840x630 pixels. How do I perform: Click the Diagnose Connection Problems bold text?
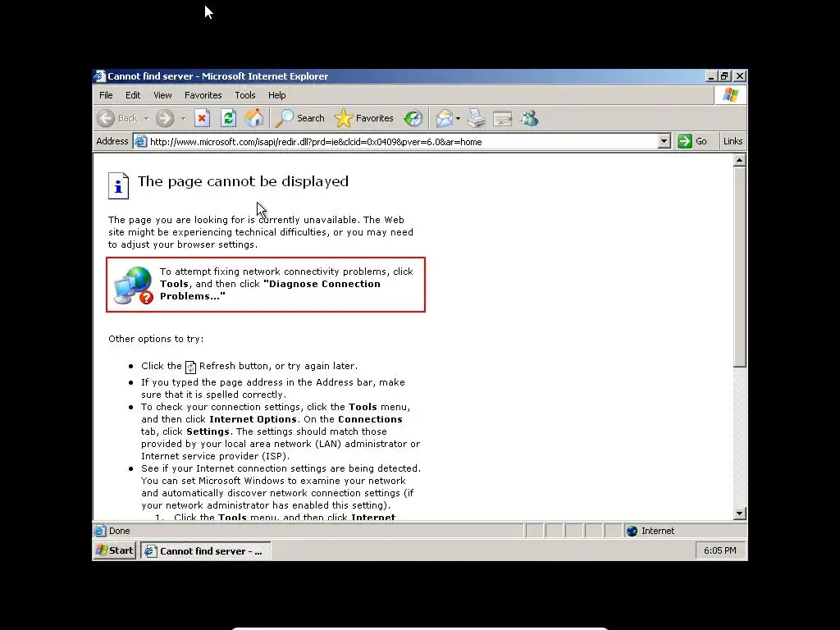(269, 290)
